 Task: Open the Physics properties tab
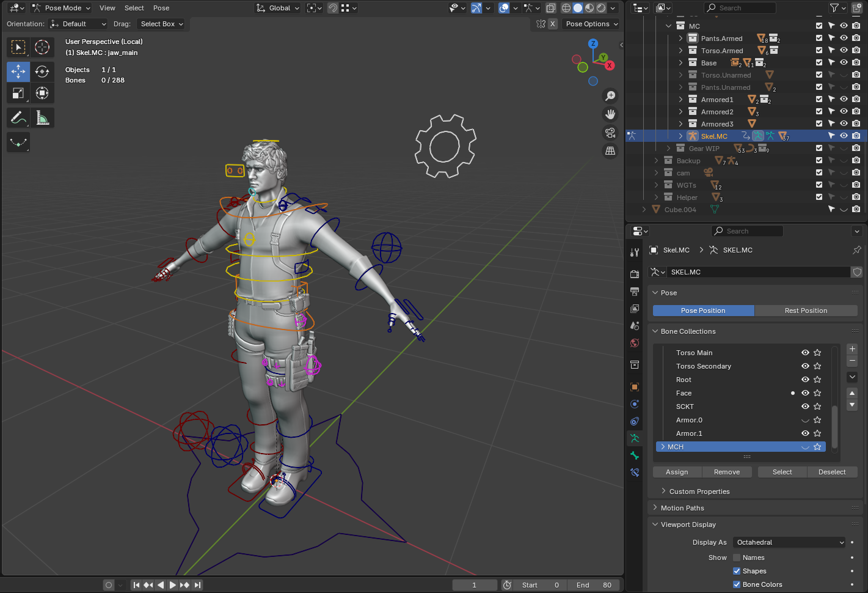point(635,404)
